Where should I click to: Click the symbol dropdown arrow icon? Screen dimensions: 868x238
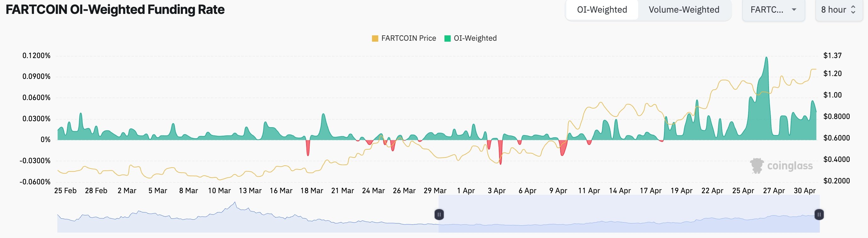[794, 10]
